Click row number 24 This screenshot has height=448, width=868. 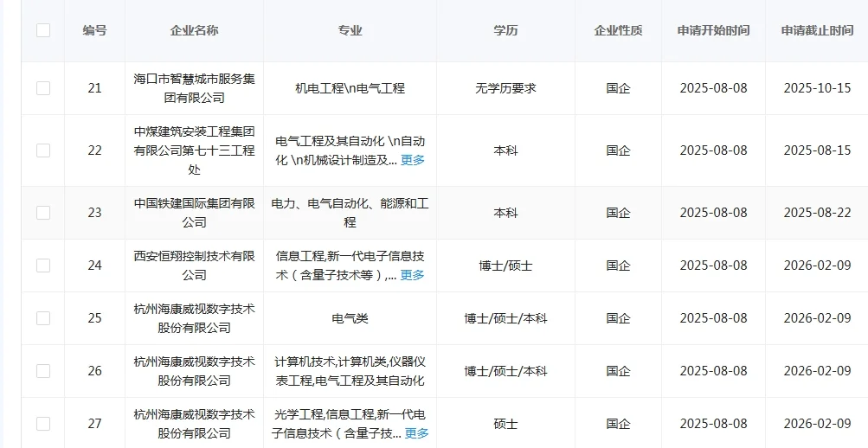(x=94, y=266)
